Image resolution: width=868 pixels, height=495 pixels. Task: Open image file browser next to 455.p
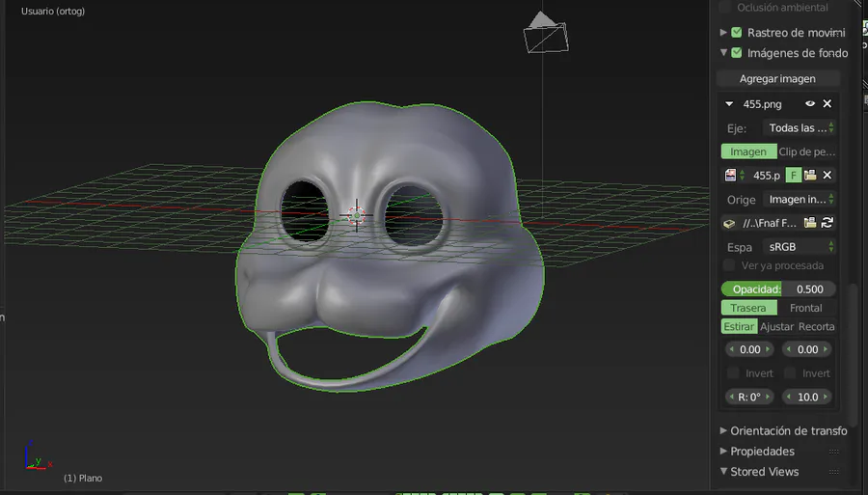point(810,176)
